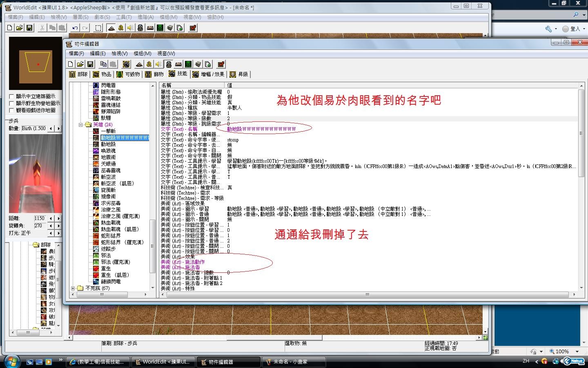
Task: Click the test map icon in the object editor toolbar
Action: 221,64
